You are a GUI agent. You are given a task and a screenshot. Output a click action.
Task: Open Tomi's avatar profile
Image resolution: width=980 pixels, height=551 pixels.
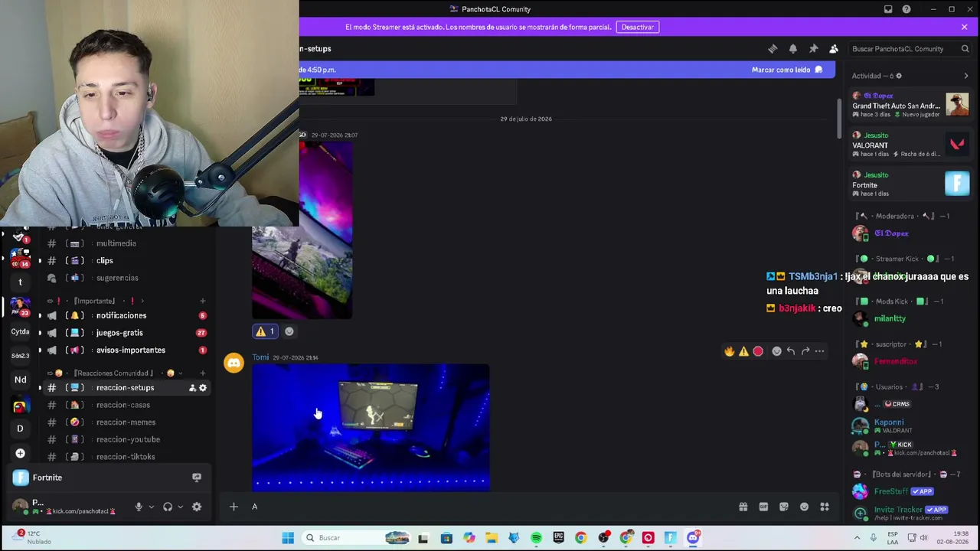coord(234,363)
